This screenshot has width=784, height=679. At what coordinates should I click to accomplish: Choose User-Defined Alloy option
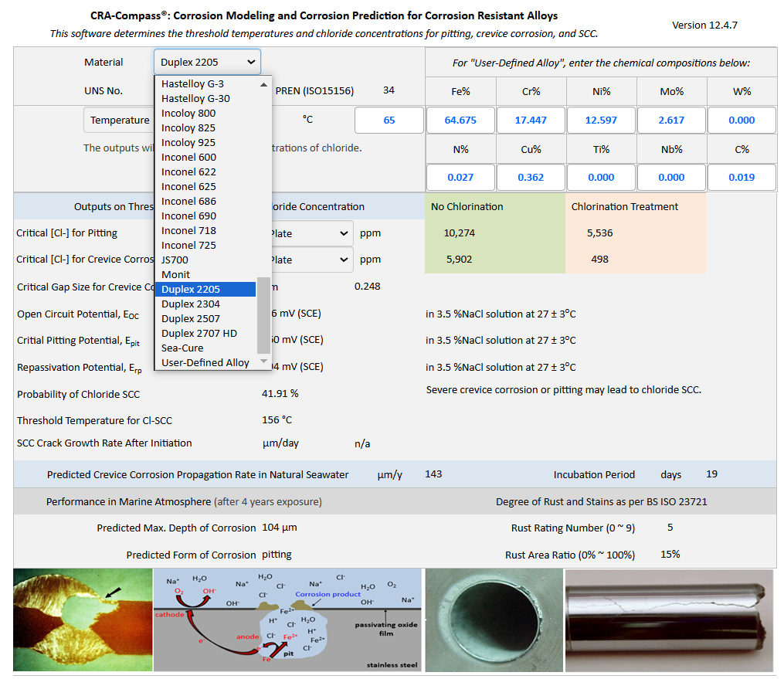tap(205, 362)
